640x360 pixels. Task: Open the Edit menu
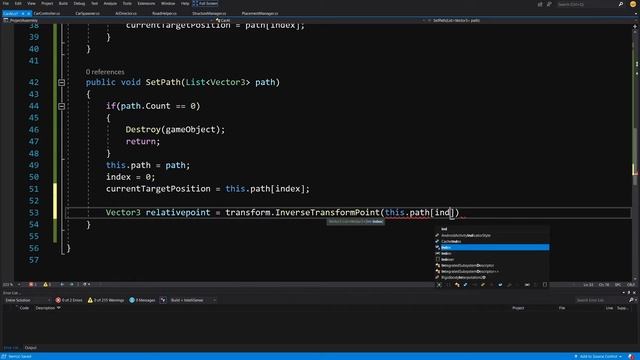tap(18, 3)
